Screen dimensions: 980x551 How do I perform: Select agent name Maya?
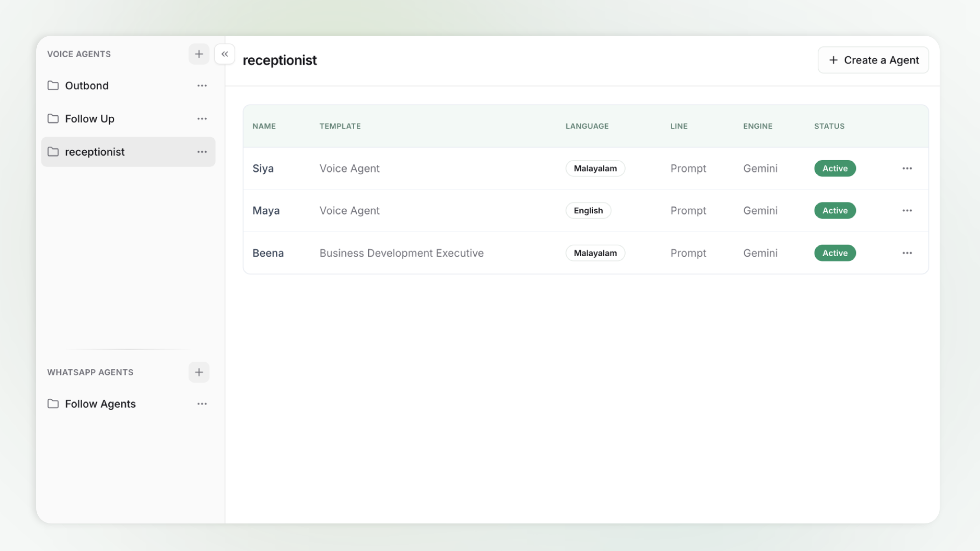(x=266, y=211)
